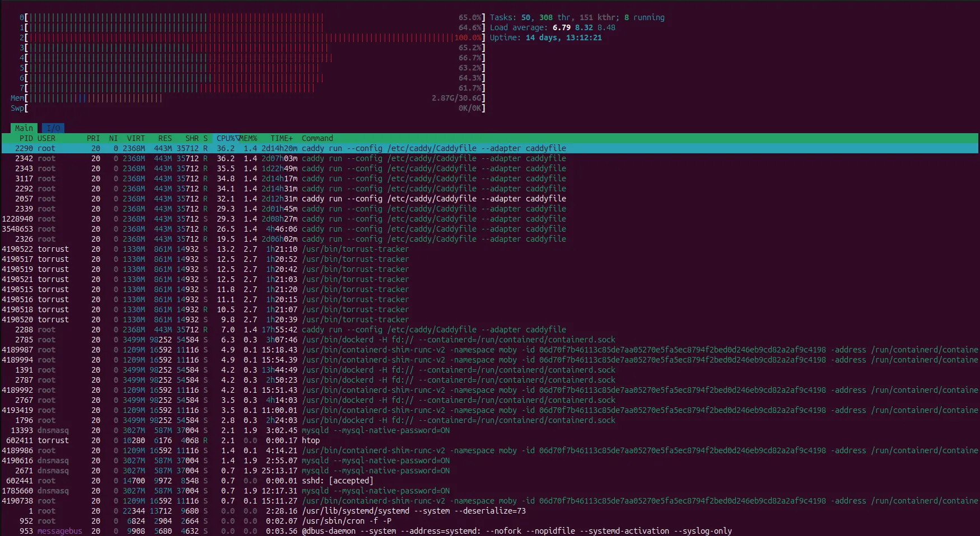Sort by the RES column header
This screenshot has width=980, height=536.
tap(165, 138)
